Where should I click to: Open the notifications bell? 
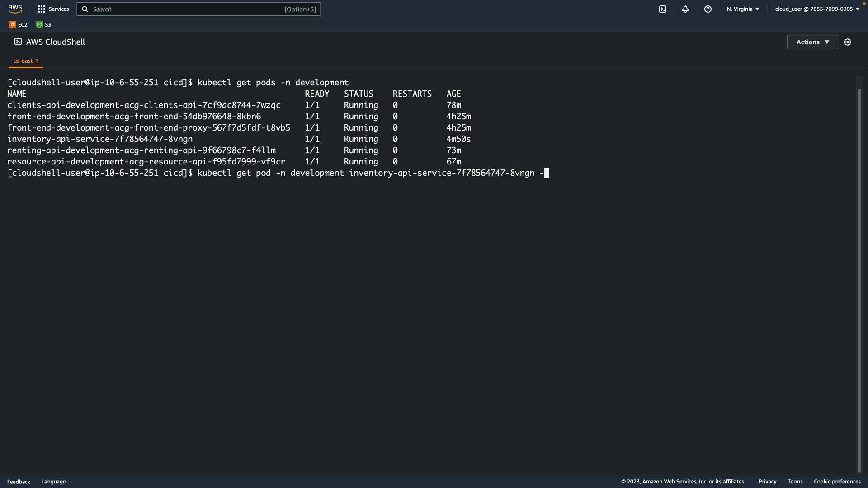(685, 9)
